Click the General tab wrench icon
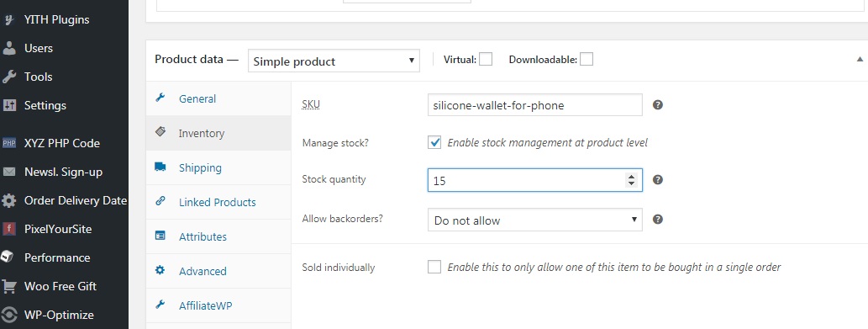 tap(160, 98)
